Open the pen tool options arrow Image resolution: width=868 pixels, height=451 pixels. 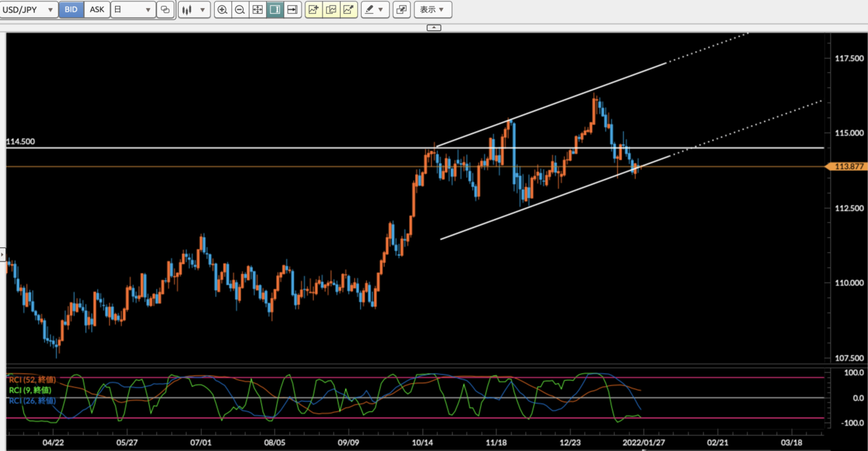(x=381, y=10)
